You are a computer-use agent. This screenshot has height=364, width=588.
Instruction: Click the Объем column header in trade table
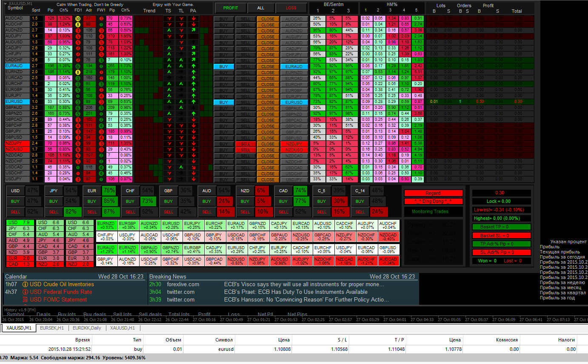pos(174,340)
